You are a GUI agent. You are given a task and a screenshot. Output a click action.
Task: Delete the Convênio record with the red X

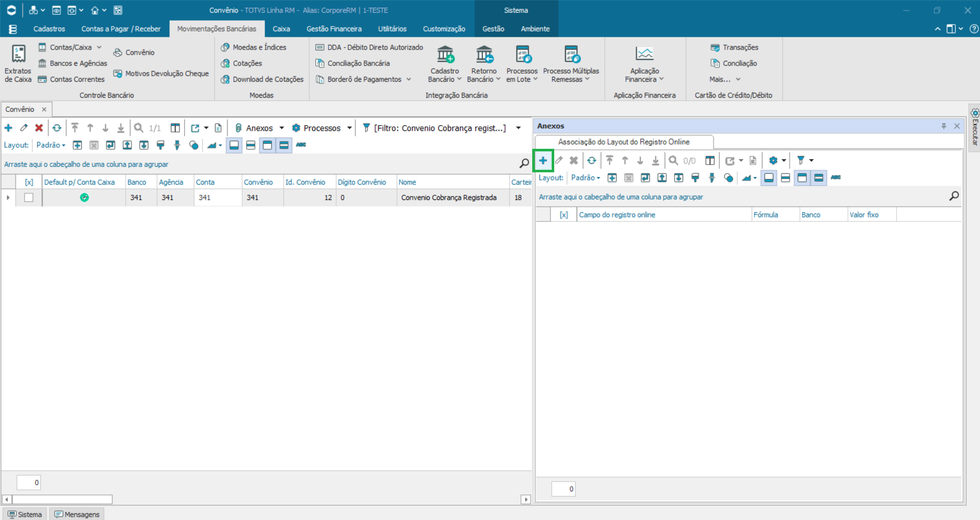coord(39,128)
